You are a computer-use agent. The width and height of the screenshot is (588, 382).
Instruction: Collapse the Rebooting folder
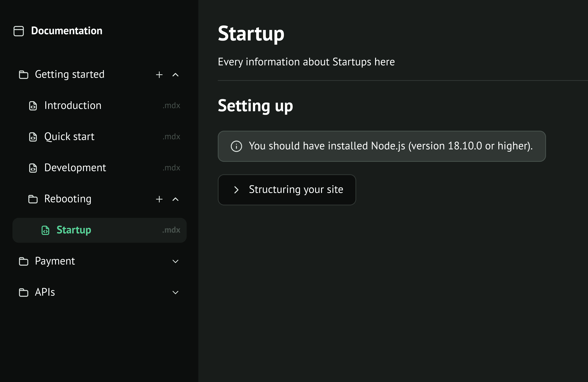[x=175, y=199]
